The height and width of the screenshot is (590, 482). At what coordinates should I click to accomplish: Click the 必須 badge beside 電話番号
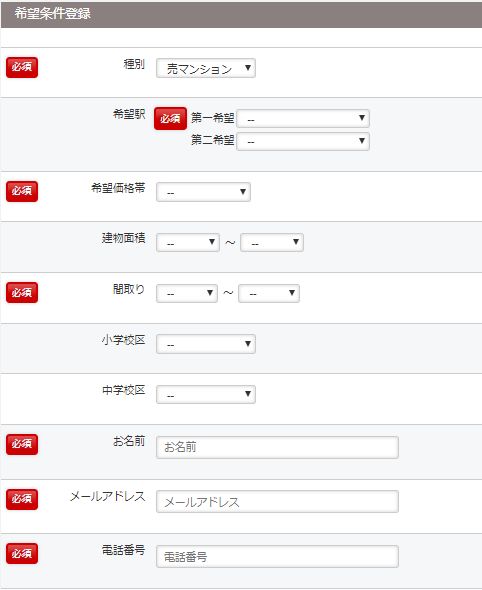22,554
